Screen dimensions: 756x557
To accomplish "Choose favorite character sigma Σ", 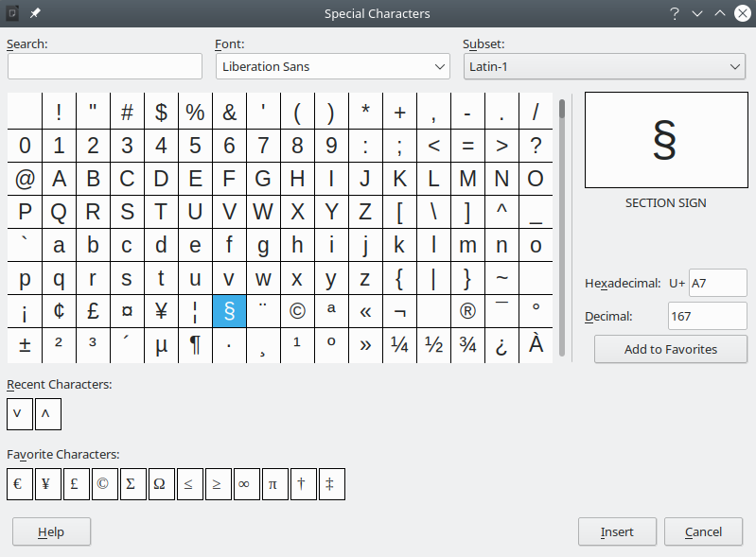I will point(133,484).
